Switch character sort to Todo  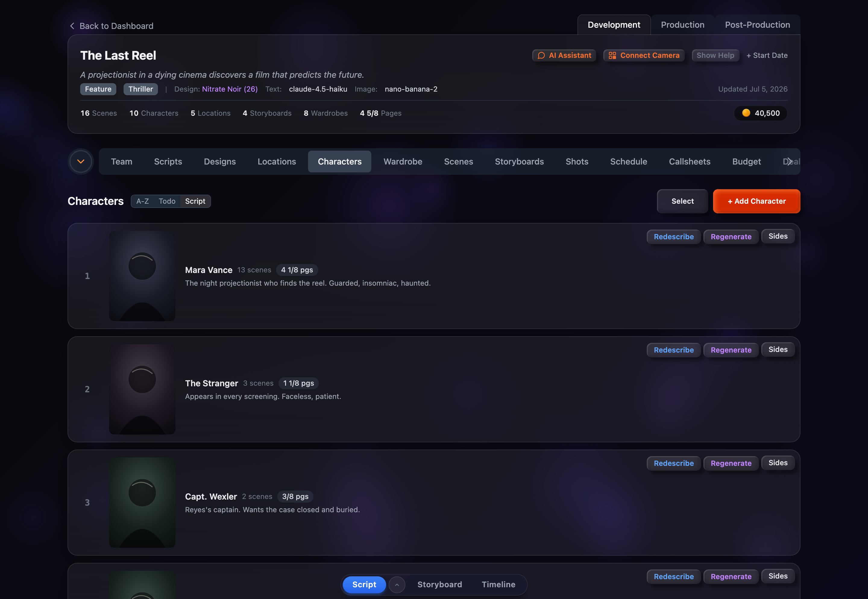click(167, 201)
